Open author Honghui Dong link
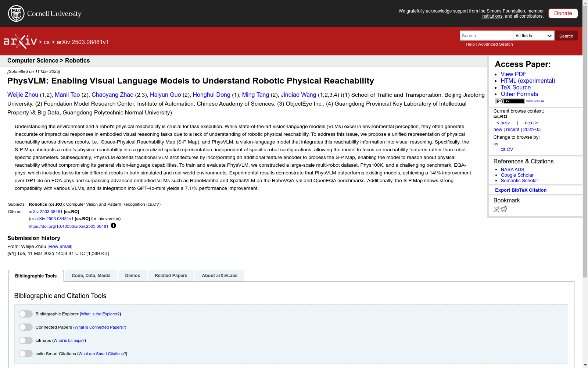 coord(212,95)
